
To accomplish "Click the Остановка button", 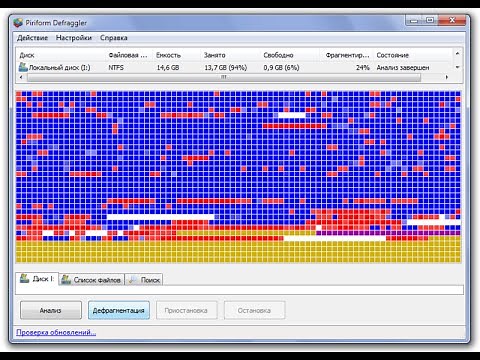I will click(x=254, y=310).
